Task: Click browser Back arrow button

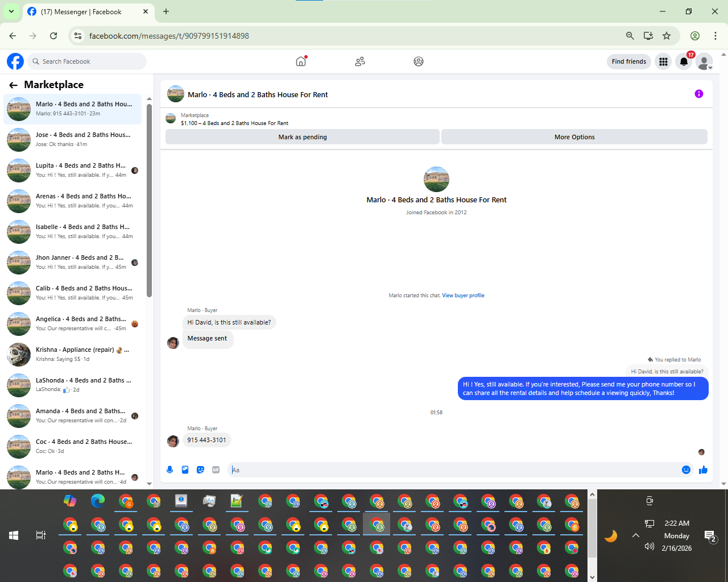Action: [x=13, y=36]
